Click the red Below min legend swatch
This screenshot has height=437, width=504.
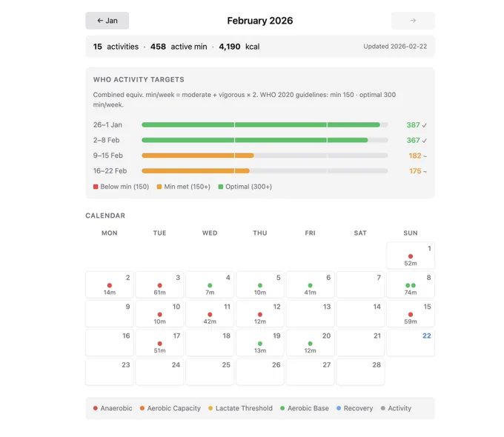click(x=96, y=187)
